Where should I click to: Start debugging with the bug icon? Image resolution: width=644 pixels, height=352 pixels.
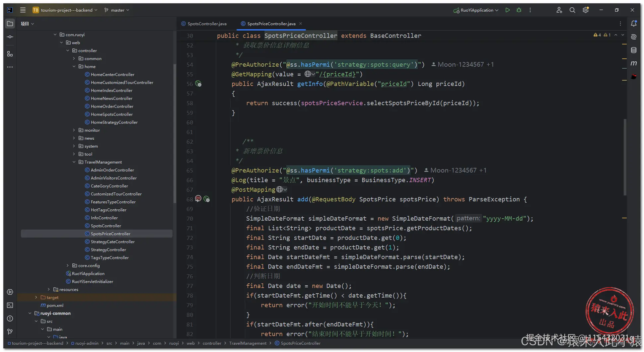click(x=519, y=10)
